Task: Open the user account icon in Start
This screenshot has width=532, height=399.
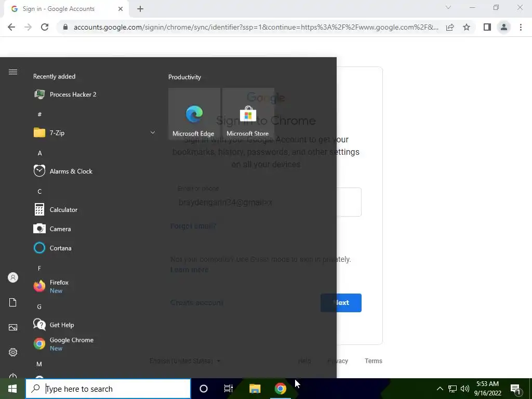Action: [x=13, y=278]
